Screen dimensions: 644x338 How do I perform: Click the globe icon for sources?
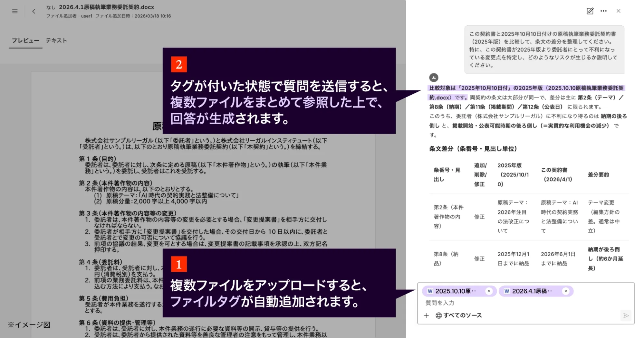coord(438,315)
